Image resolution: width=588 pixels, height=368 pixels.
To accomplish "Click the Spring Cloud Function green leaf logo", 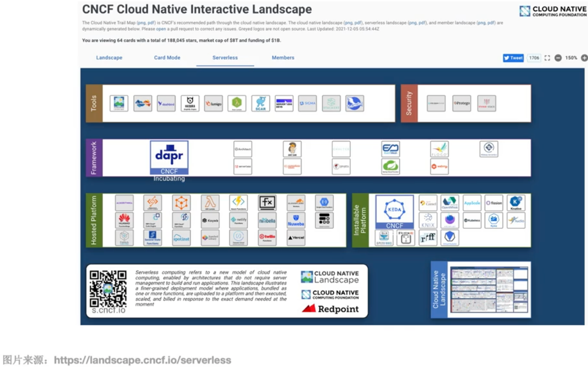I will (x=390, y=167).
